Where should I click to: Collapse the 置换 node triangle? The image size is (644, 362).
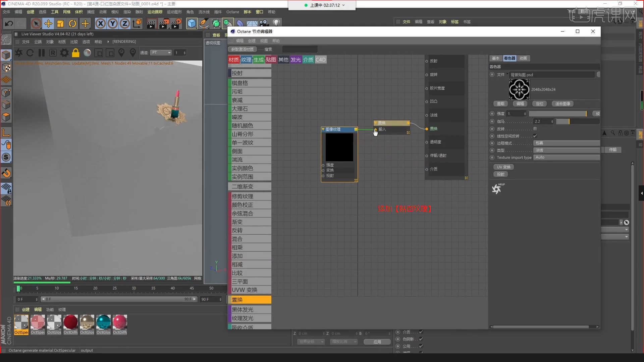[376, 123]
